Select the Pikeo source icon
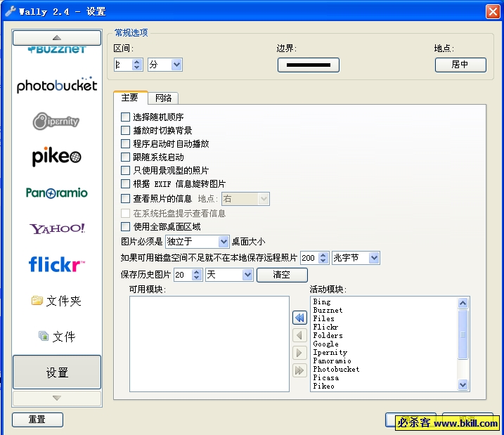The height and width of the screenshot is (435, 504). click(57, 157)
